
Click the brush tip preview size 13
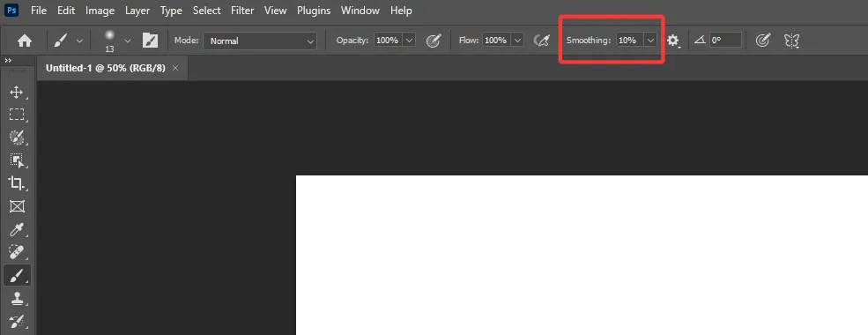point(109,41)
